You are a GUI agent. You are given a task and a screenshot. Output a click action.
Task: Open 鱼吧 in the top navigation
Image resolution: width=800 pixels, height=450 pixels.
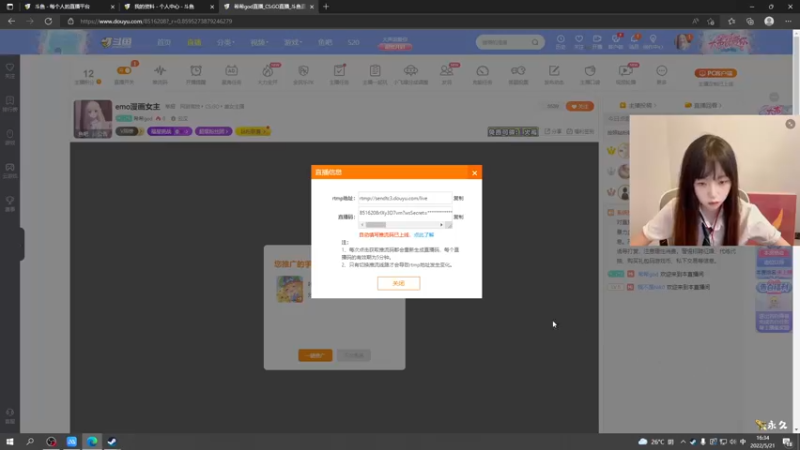[325, 42]
